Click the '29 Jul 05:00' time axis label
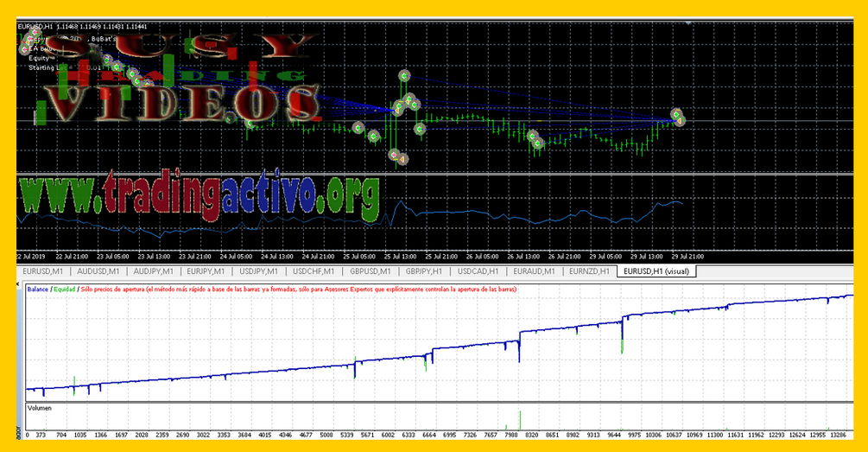Viewport: 868px width, 452px height. tap(605, 257)
